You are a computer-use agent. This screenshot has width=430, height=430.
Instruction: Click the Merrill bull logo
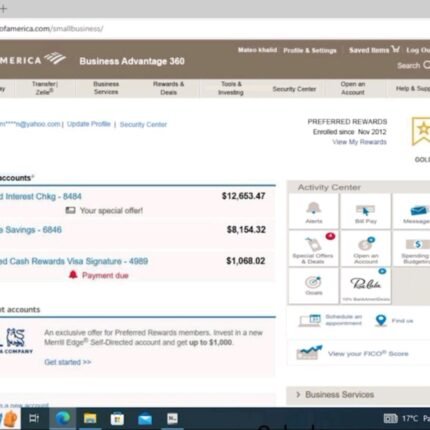point(16,338)
